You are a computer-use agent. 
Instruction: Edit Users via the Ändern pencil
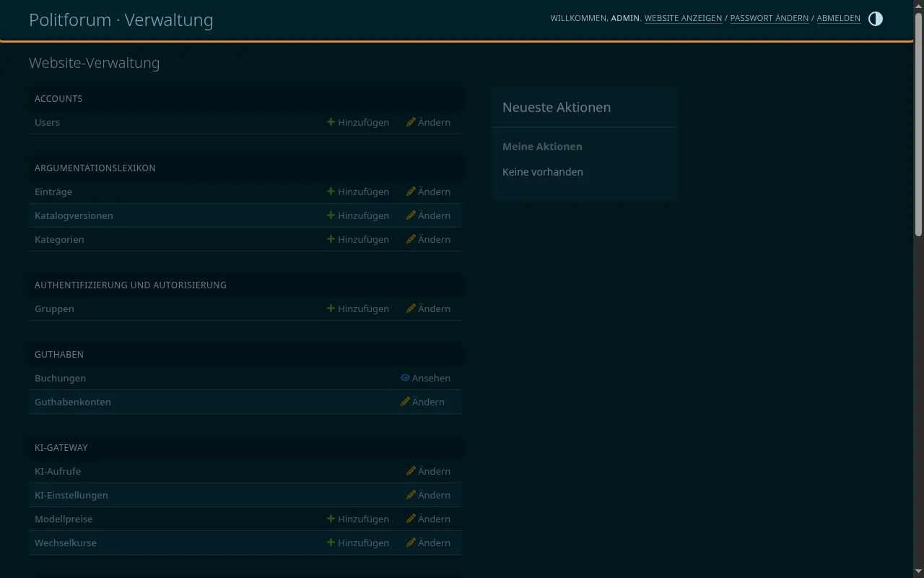(428, 122)
